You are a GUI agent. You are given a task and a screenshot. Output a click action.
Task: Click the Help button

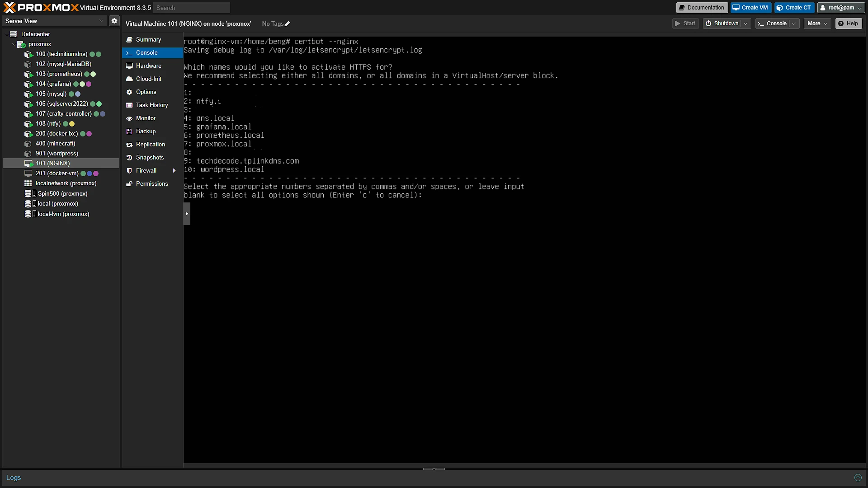[849, 23]
